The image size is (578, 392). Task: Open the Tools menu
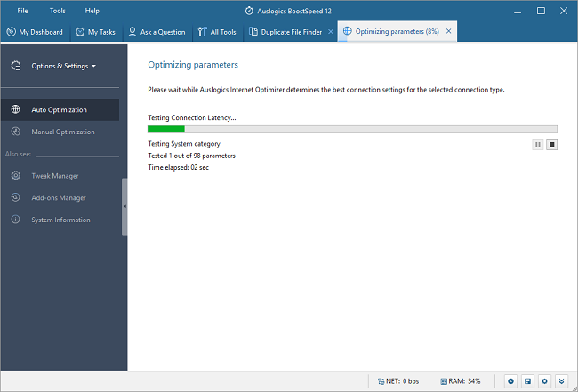click(58, 11)
